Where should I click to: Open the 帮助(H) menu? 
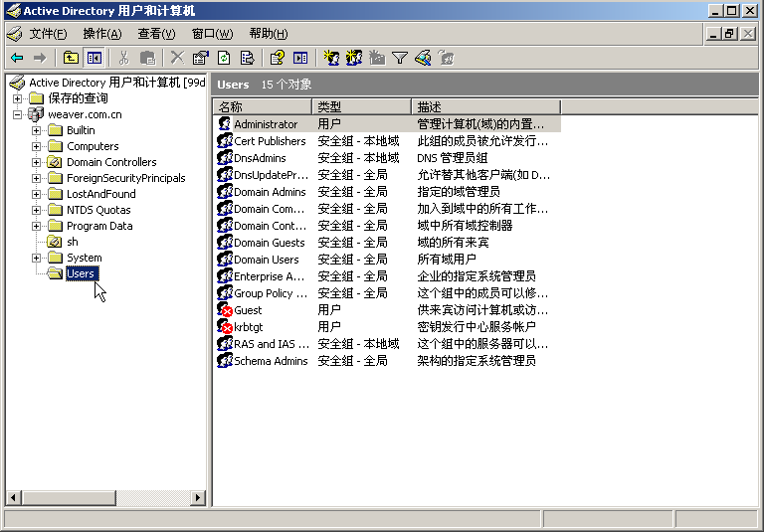(x=269, y=34)
